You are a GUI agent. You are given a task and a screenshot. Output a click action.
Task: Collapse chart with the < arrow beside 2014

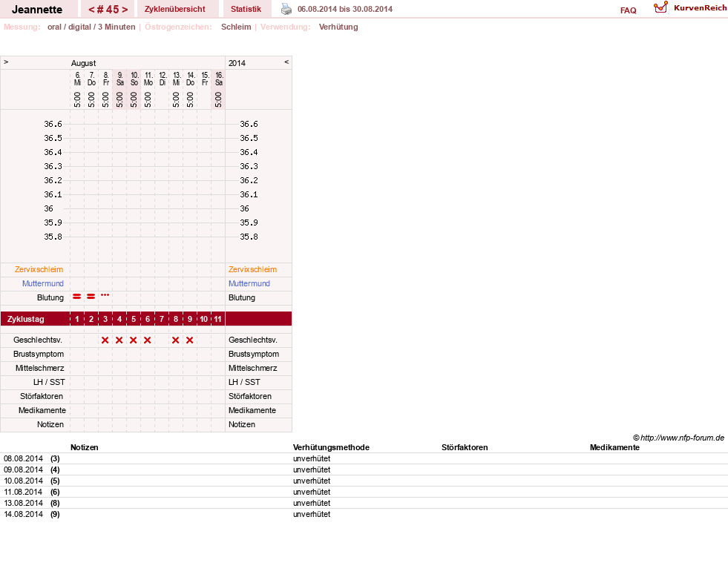tap(286, 62)
